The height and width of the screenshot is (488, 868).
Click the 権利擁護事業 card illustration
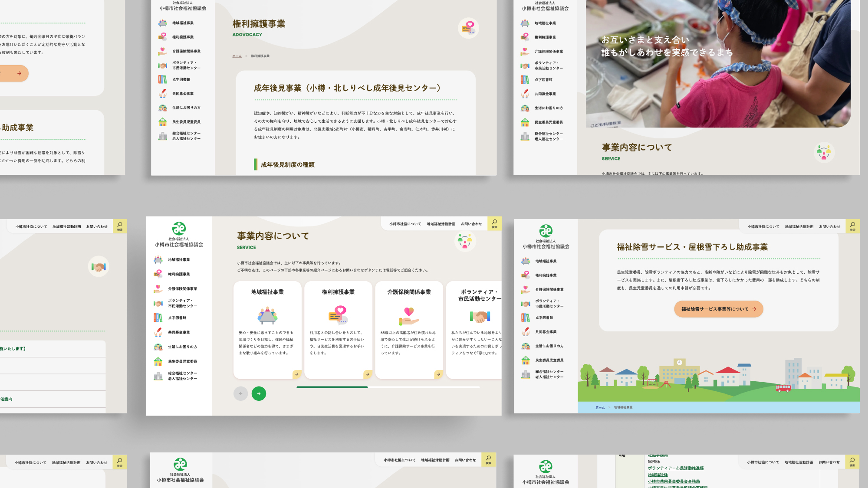[338, 315]
